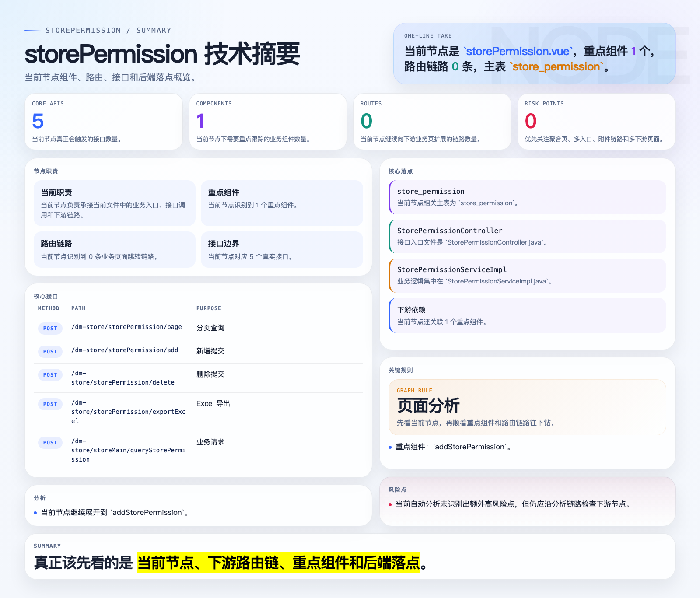This screenshot has height=598, width=700.
Task: Click the 删除提交 purpose cell
Action: 210,374
